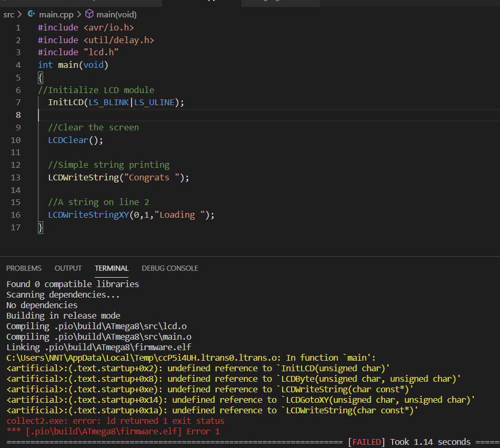Click 'No dependencies' terminal line
Screen dimensions: 500x448
coord(42,306)
